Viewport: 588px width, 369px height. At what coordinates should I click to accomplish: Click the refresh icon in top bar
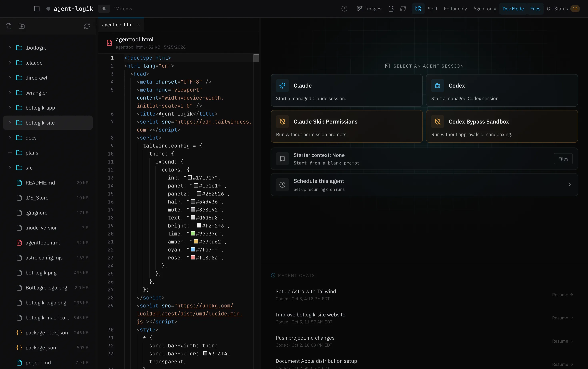(403, 9)
